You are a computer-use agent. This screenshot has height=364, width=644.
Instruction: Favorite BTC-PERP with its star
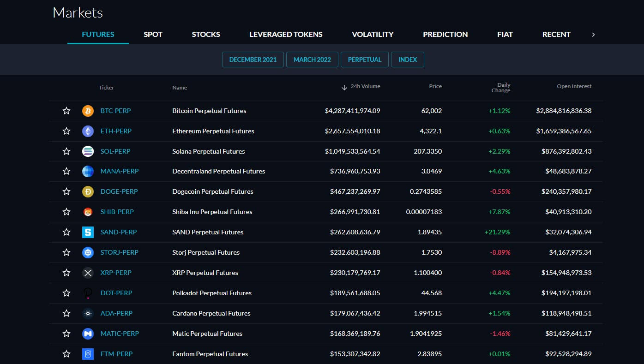(x=66, y=111)
